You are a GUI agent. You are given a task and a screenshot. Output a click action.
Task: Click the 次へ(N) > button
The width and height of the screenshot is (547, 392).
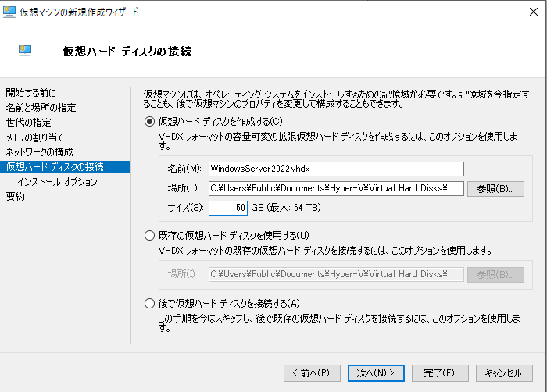coord(376,373)
